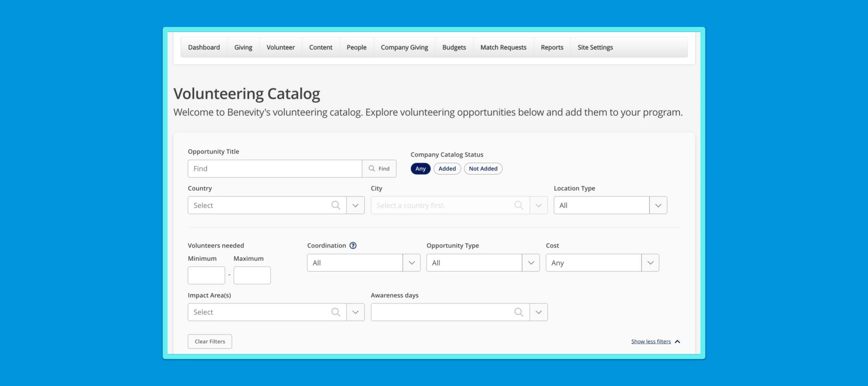The width and height of the screenshot is (868, 386).
Task: Open the Location Type dropdown
Action: click(658, 205)
